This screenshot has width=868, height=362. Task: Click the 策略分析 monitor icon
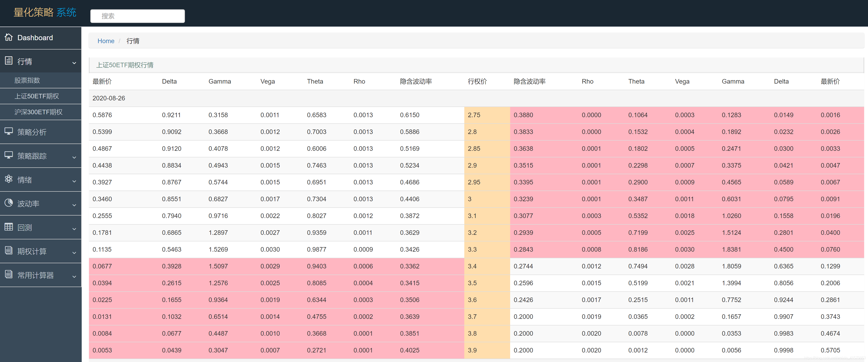(x=9, y=131)
